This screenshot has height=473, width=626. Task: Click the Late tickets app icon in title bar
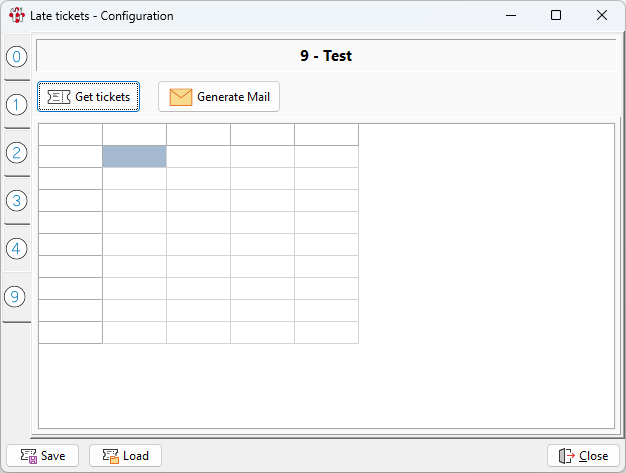[x=16, y=16]
